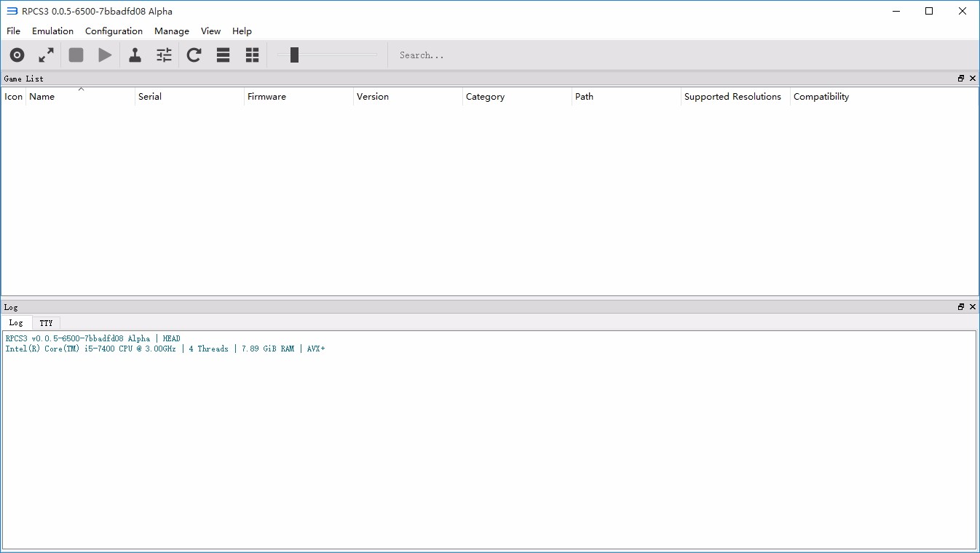Image resolution: width=980 pixels, height=553 pixels.
Task: Click the RPCS3 version log line
Action: (92, 339)
